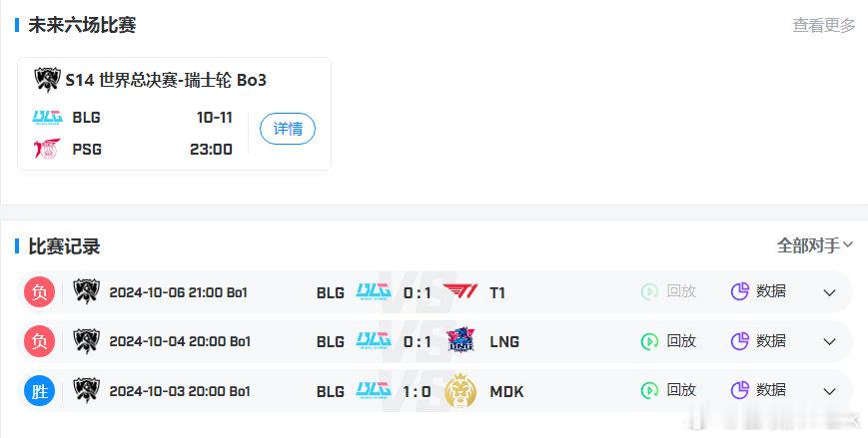The image size is (868, 438).
Task: Click the BLG logo in upcoming match card
Action: tap(47, 117)
